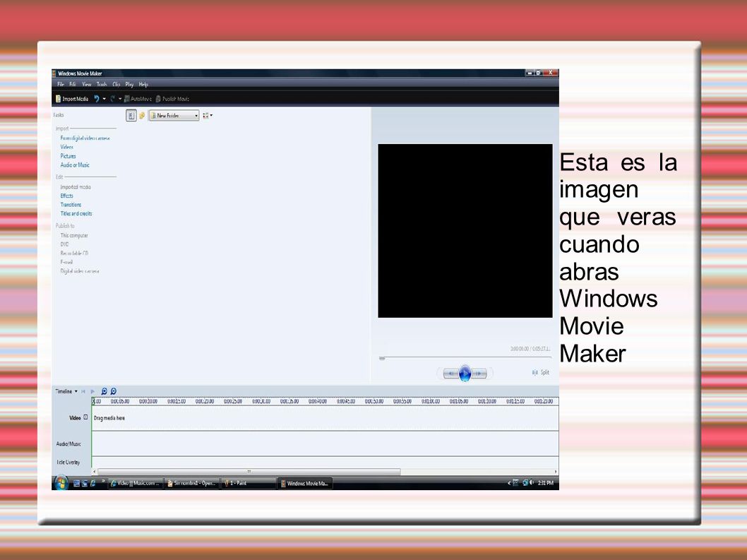This screenshot has width=747, height=560.
Task: Click the AutoMovie toolbar button
Action: (x=138, y=99)
